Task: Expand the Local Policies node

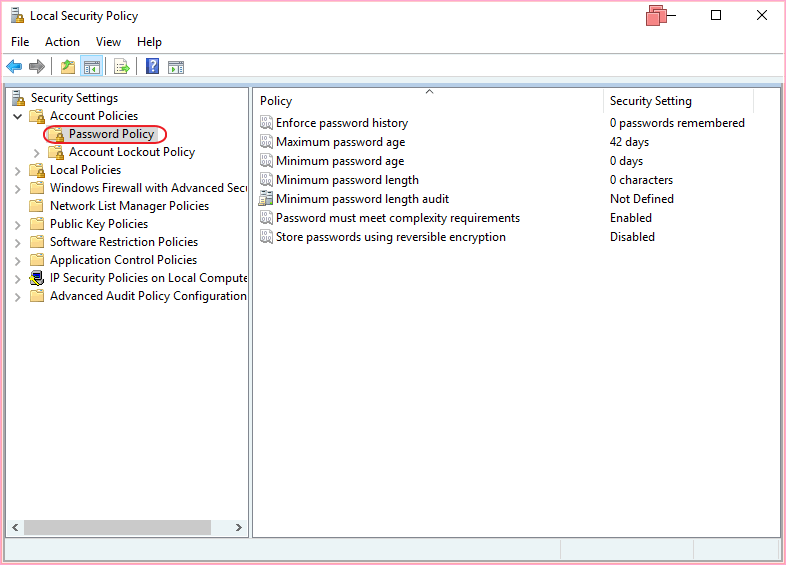Action: [x=18, y=171]
